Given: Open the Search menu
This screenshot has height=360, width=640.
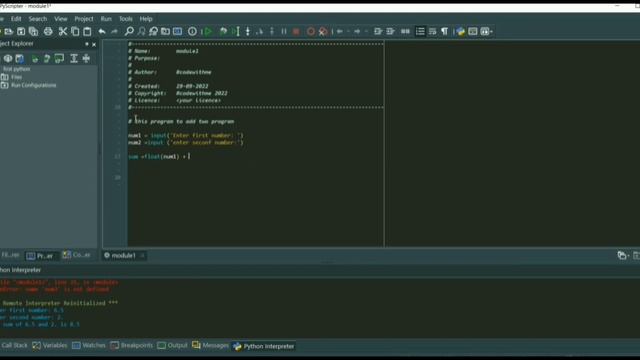Looking at the screenshot, I should [x=38, y=19].
